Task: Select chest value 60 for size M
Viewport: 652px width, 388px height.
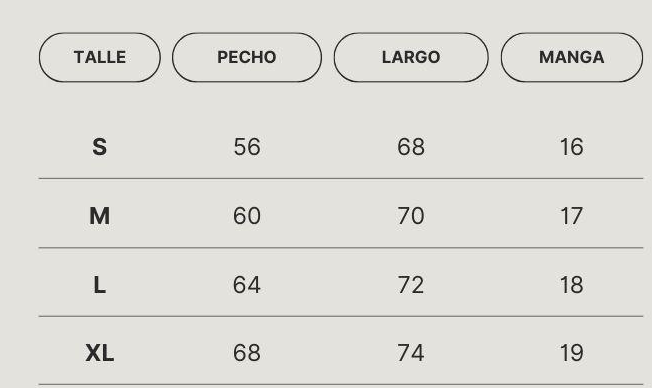Action: point(247,216)
